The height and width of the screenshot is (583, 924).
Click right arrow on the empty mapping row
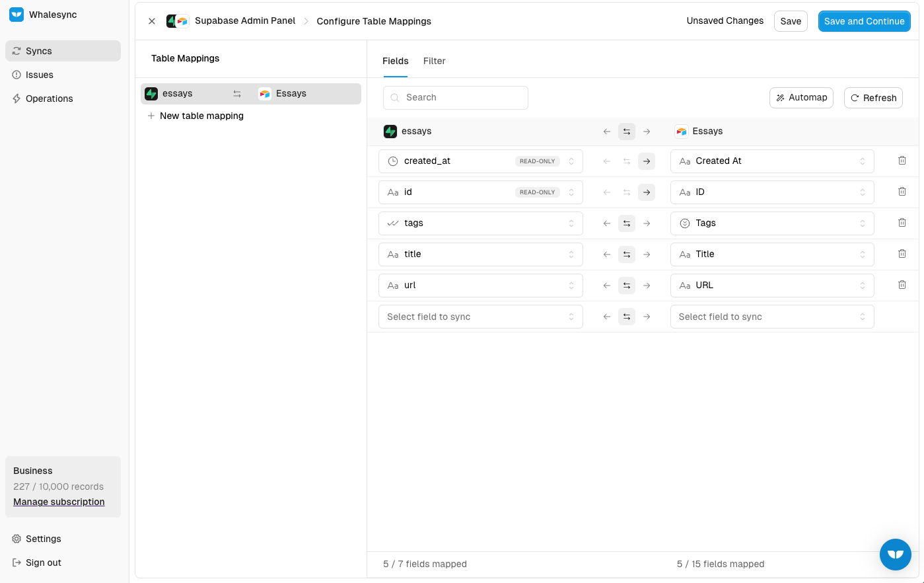click(x=647, y=317)
